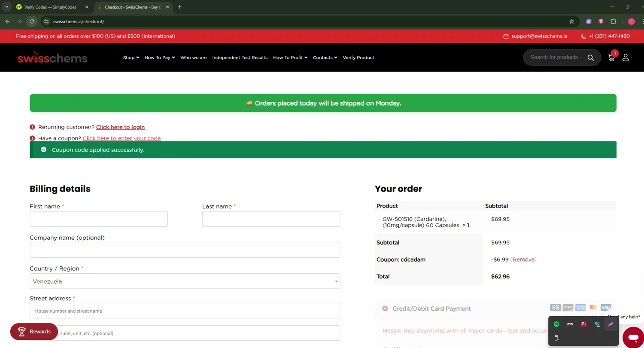Open the live chat bubble button

633,337
